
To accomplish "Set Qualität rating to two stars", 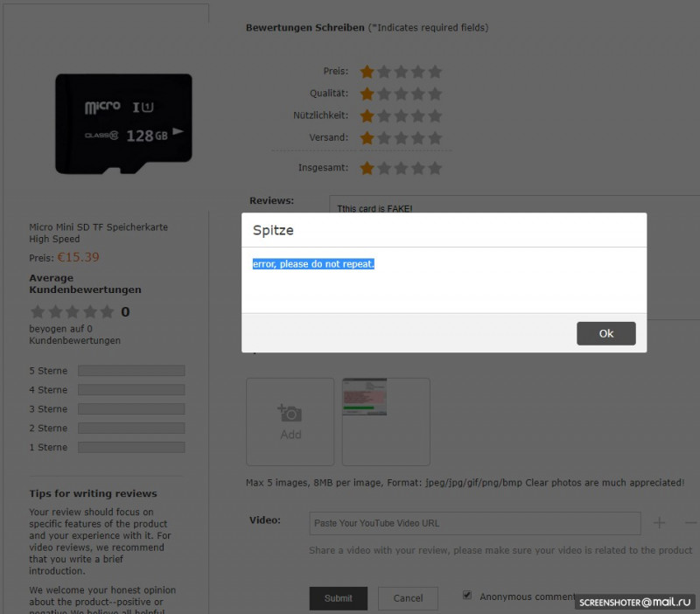I will (384, 94).
